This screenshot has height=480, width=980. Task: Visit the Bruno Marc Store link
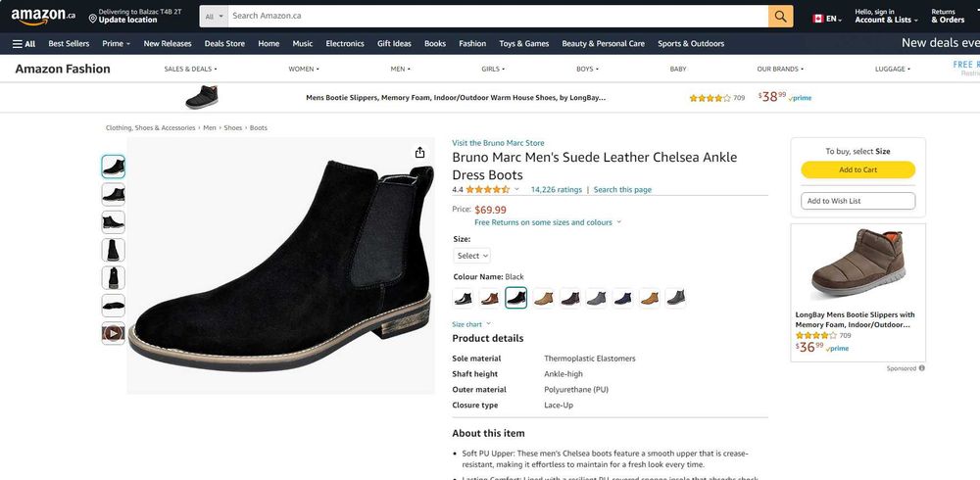click(498, 143)
